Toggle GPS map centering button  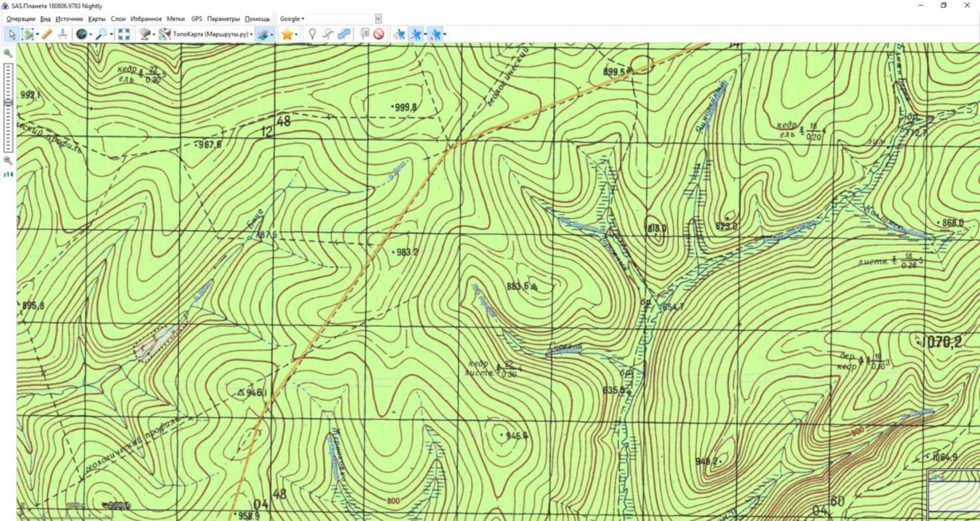[x=435, y=34]
